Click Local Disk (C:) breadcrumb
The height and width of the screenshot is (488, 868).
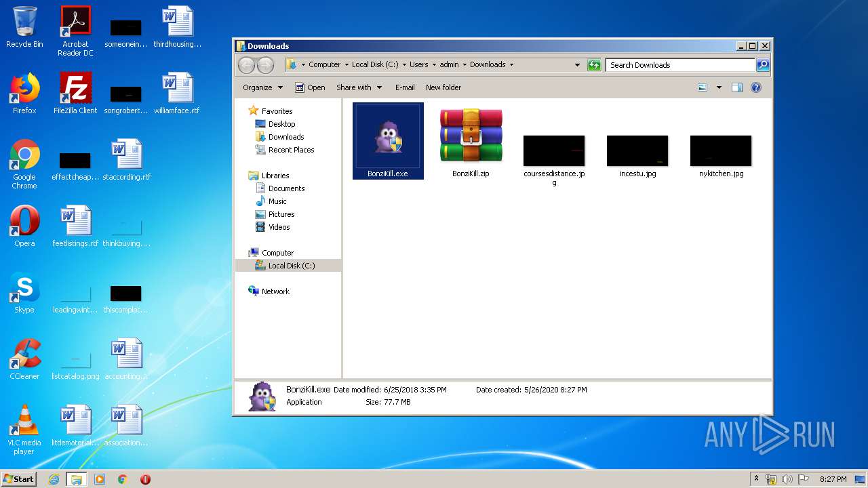click(x=375, y=65)
